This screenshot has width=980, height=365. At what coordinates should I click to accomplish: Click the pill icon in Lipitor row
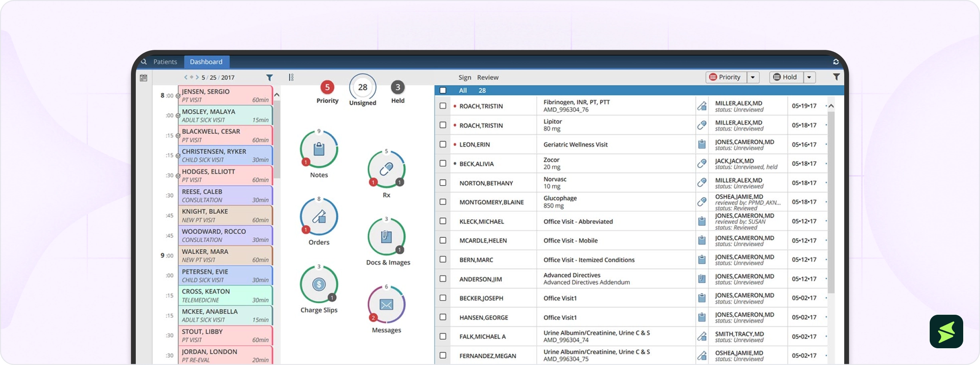(x=702, y=125)
